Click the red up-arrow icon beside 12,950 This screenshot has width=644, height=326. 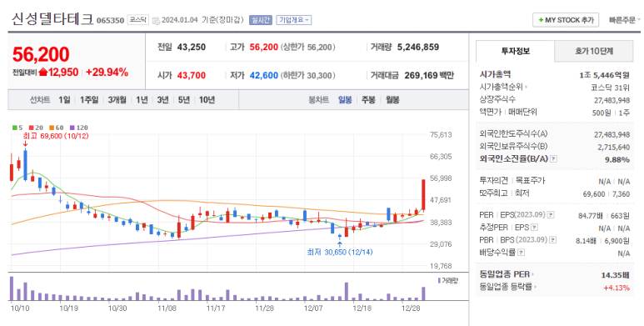[x=43, y=73]
